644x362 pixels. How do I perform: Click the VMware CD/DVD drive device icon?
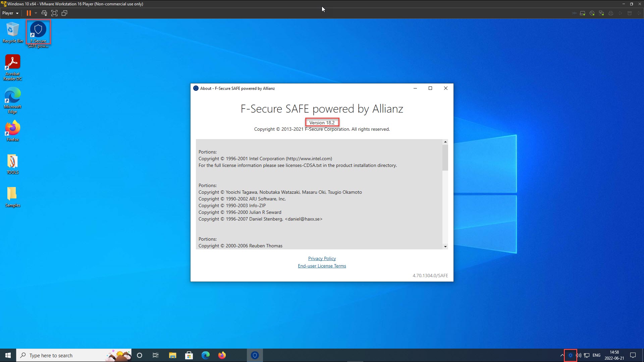coord(592,13)
